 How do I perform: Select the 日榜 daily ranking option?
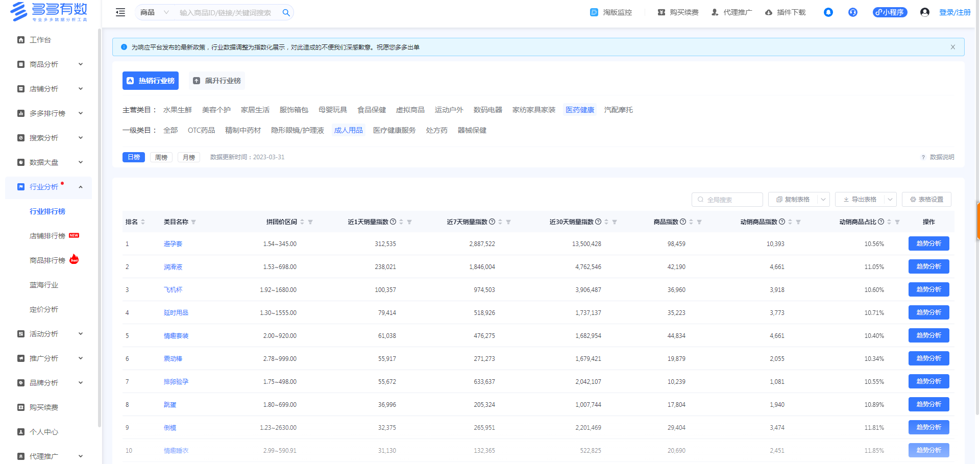click(x=134, y=157)
